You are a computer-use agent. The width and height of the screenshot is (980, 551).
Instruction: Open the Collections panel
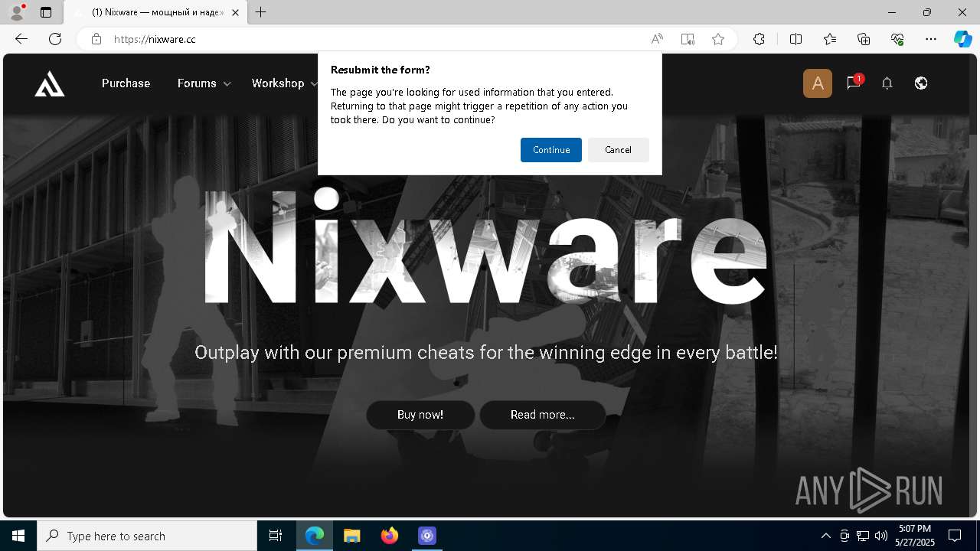click(864, 39)
